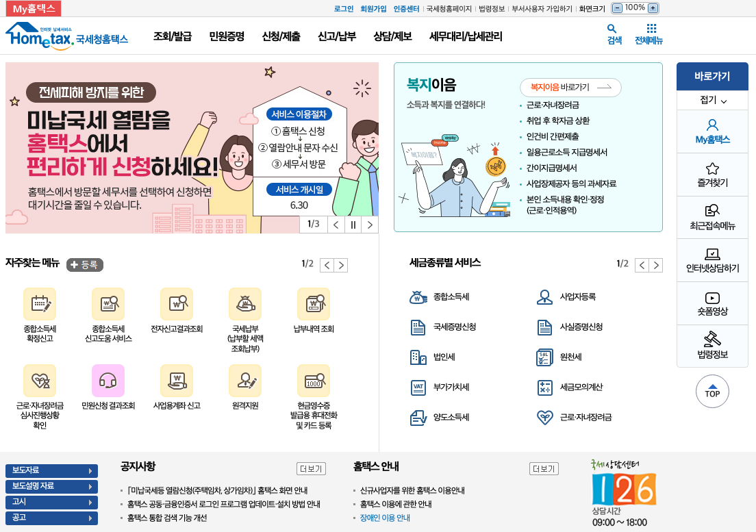Go to next 세금종류별 서비스 page
The width and height of the screenshot is (756, 532).
[x=656, y=265]
